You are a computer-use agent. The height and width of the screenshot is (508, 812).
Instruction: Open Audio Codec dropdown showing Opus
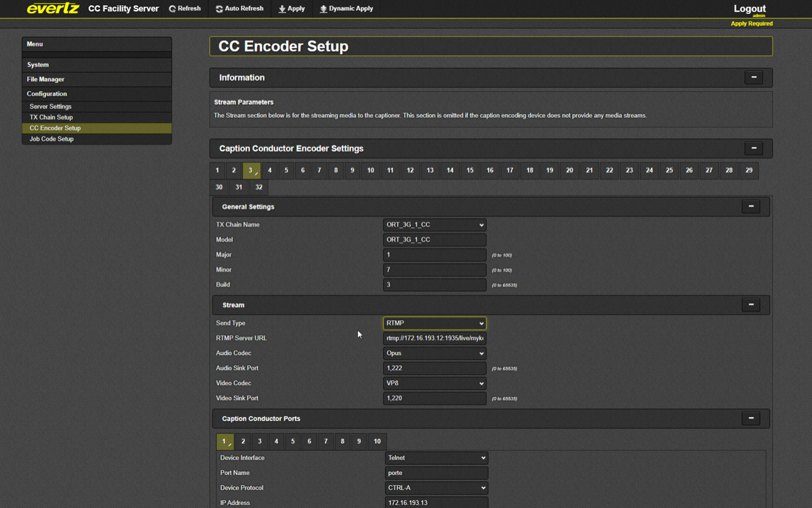(x=435, y=353)
